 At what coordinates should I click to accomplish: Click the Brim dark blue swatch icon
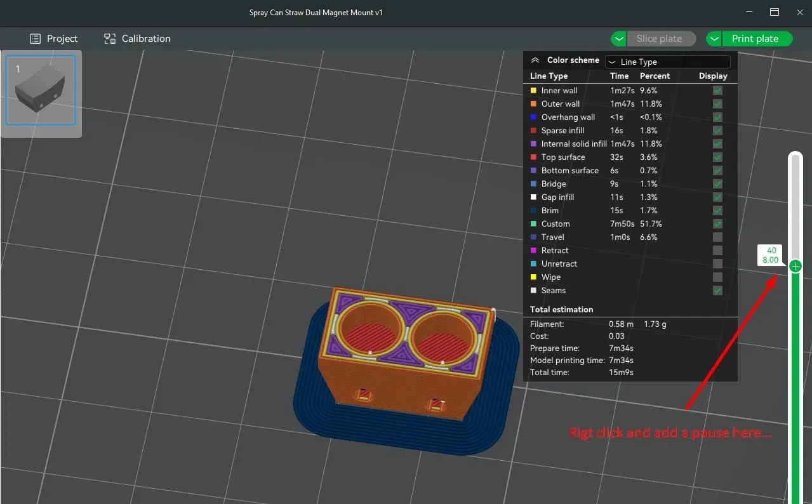533,211
